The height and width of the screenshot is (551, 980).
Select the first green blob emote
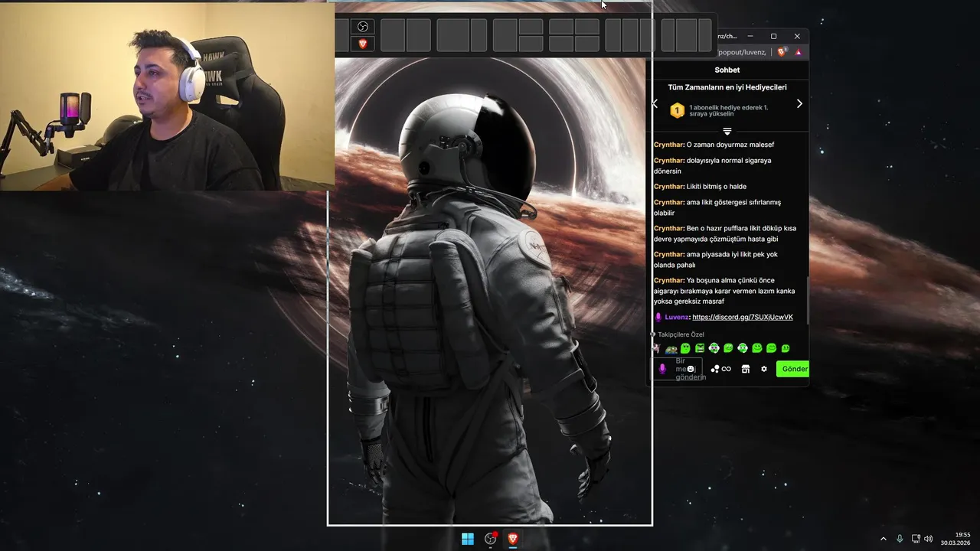(685, 348)
